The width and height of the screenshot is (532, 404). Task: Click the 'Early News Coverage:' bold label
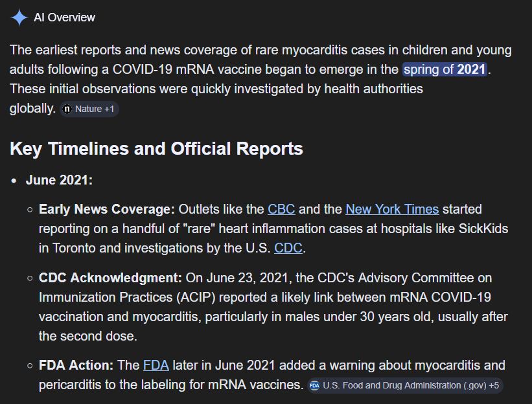point(107,209)
